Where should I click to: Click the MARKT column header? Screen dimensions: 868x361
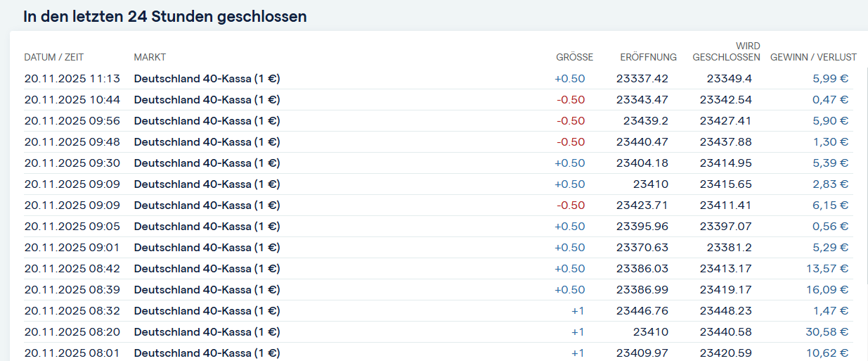pyautogui.click(x=150, y=57)
